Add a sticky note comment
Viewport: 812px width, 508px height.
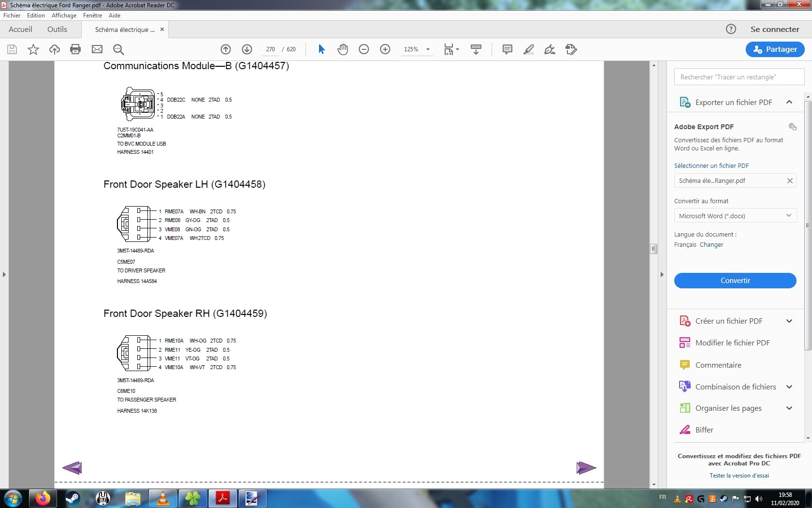point(507,49)
